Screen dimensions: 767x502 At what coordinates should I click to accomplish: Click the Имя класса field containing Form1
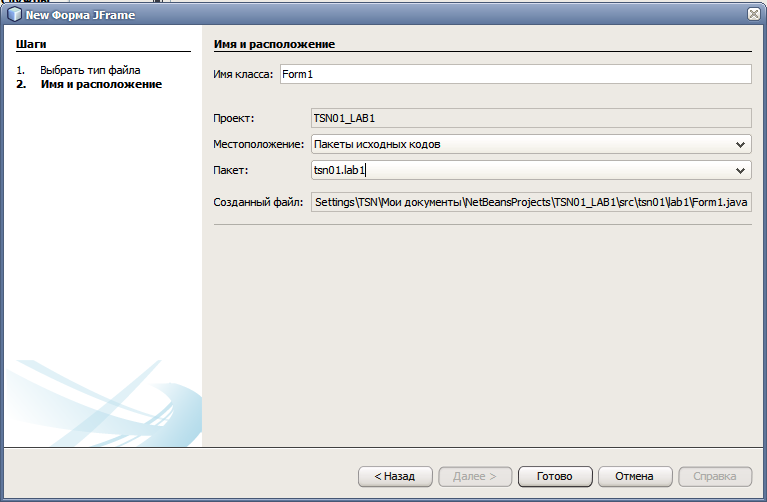[515, 74]
